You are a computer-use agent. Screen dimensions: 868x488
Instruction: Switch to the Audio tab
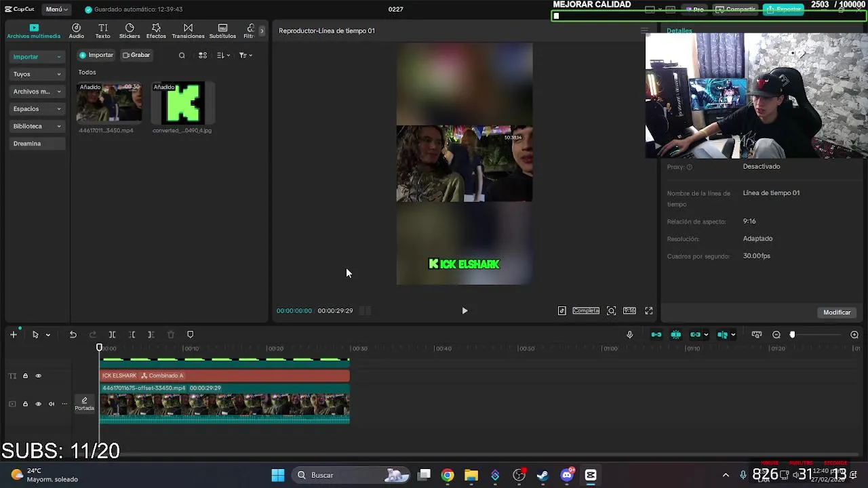point(76,31)
